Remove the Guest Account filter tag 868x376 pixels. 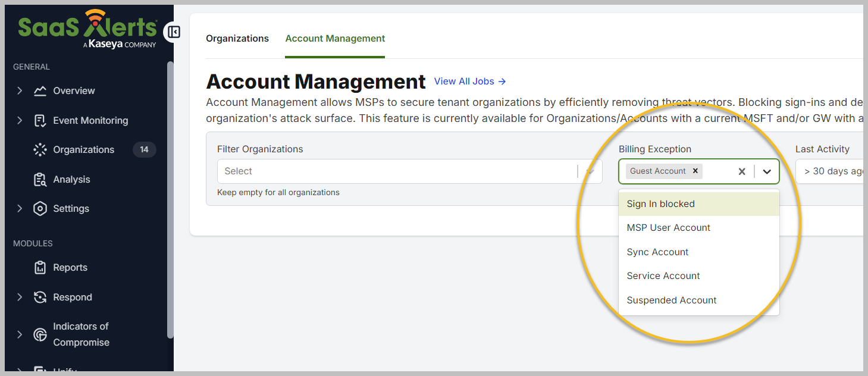point(695,171)
